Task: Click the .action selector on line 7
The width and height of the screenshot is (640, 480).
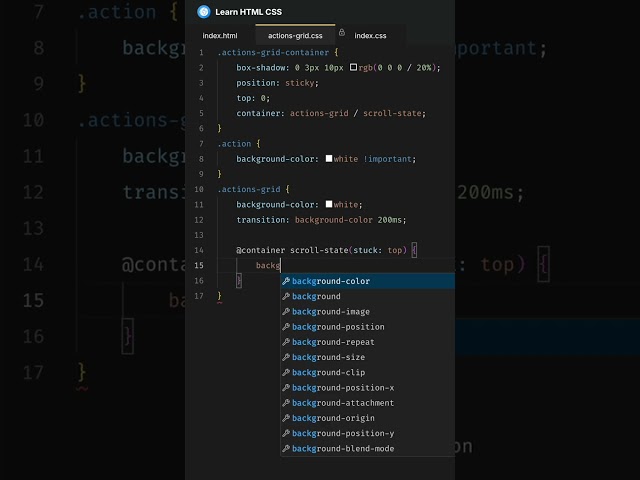Action: [234, 144]
